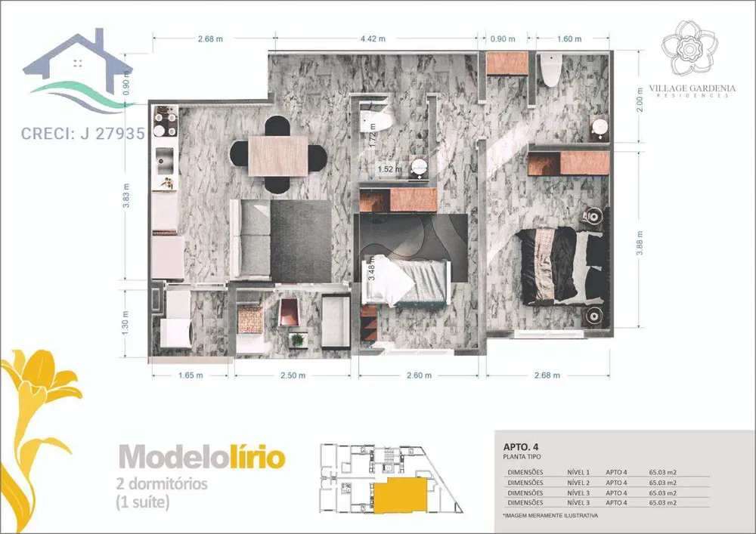Click '65.03 m2' in the NÍVEL 1 row
The width and height of the screenshot is (756, 534).
click(x=663, y=472)
